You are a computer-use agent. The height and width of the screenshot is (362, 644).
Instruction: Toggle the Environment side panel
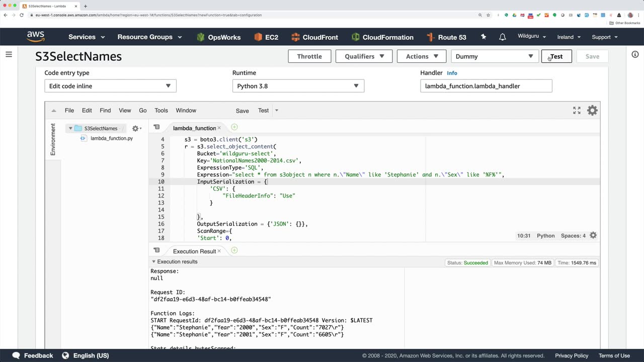point(53,139)
